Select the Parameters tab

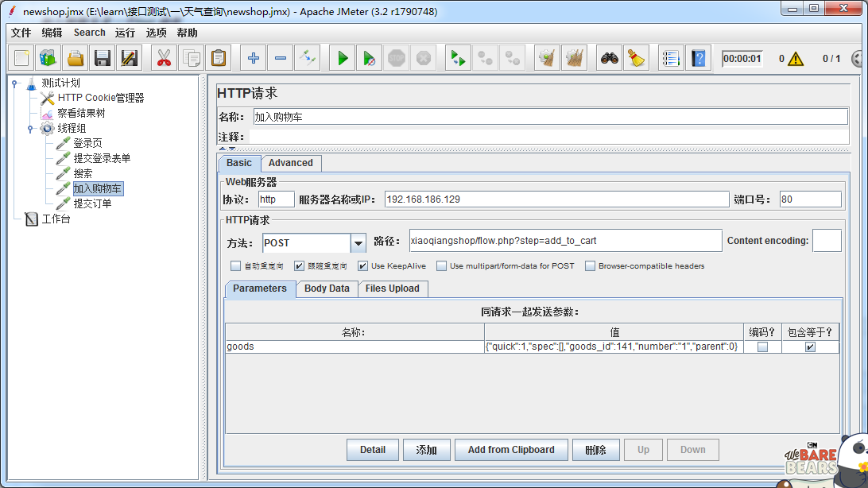(260, 289)
